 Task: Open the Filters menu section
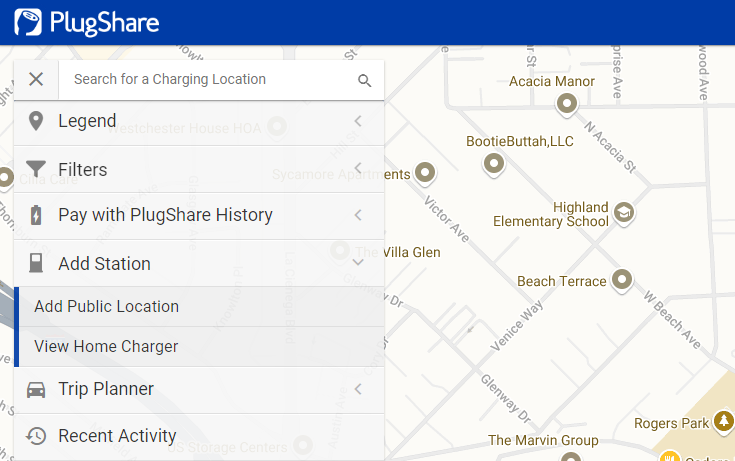tap(199, 169)
